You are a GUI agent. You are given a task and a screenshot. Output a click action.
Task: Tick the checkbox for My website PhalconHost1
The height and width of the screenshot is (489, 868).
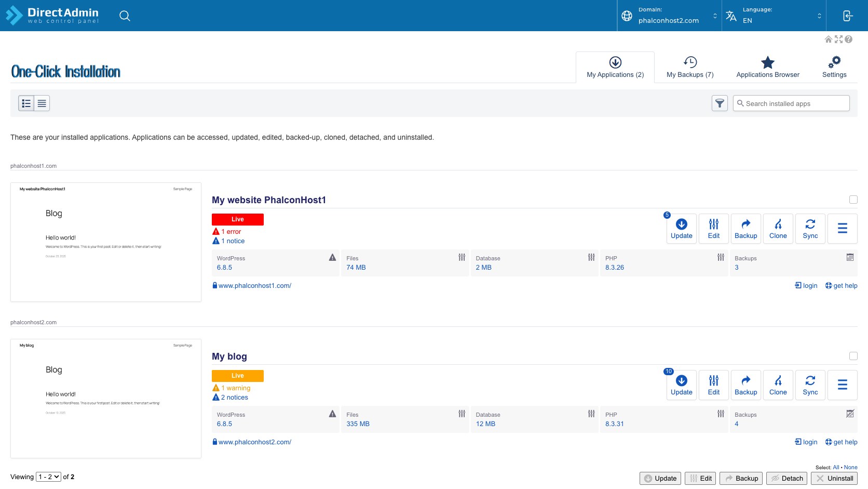(x=853, y=200)
